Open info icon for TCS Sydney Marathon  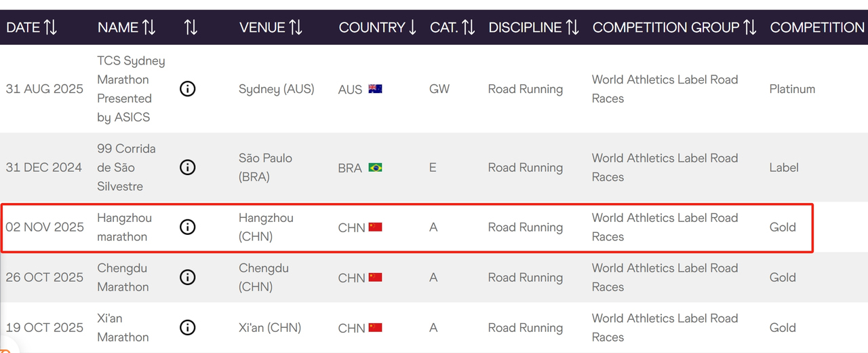pyautogui.click(x=188, y=89)
